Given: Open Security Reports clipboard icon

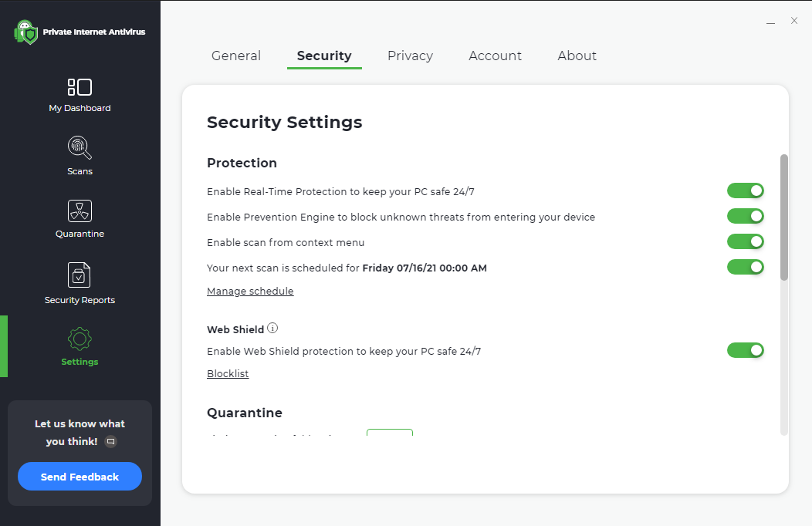Looking at the screenshot, I should (x=80, y=275).
